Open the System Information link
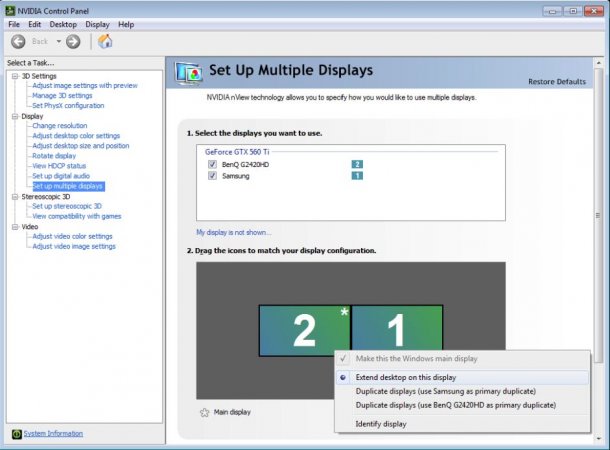Viewport: 610px width, 450px height. click(x=53, y=433)
